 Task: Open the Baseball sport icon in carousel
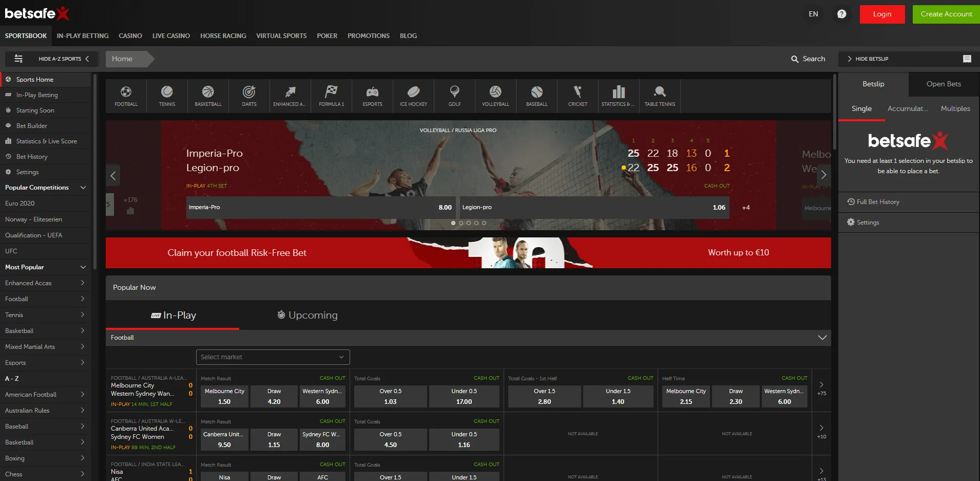[x=536, y=96]
